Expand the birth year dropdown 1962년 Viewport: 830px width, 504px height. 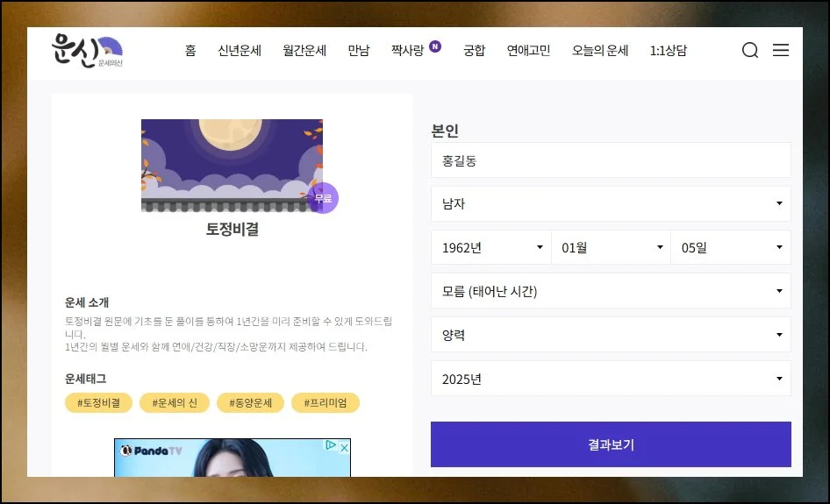coord(490,248)
